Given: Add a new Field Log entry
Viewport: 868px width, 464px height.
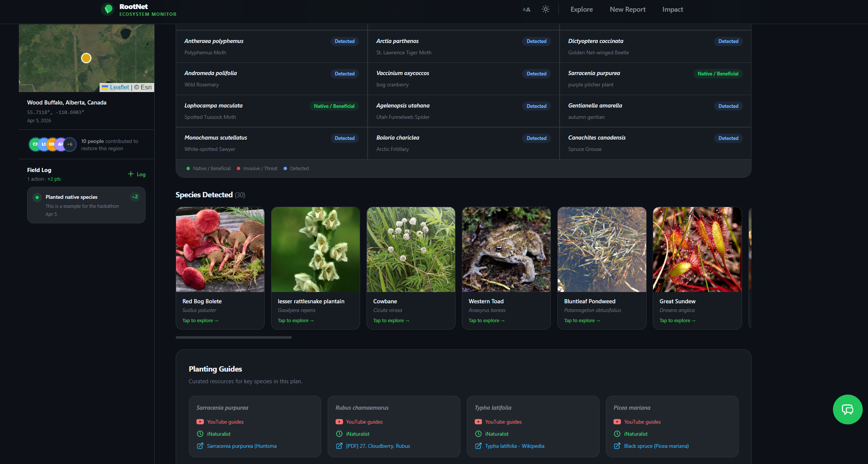Looking at the screenshot, I should (137, 174).
